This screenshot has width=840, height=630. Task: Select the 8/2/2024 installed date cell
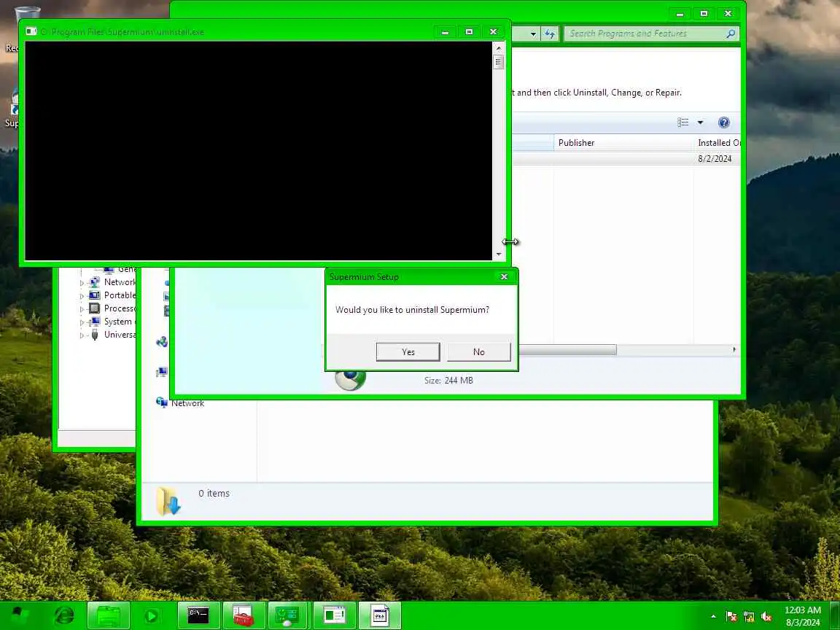(x=715, y=158)
